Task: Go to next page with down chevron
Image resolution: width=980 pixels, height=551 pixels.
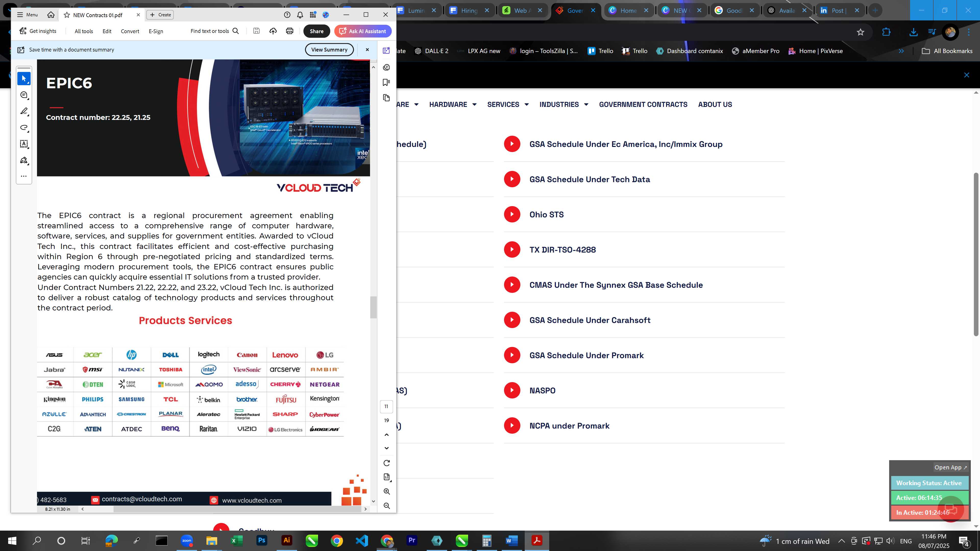Action: pos(387,448)
